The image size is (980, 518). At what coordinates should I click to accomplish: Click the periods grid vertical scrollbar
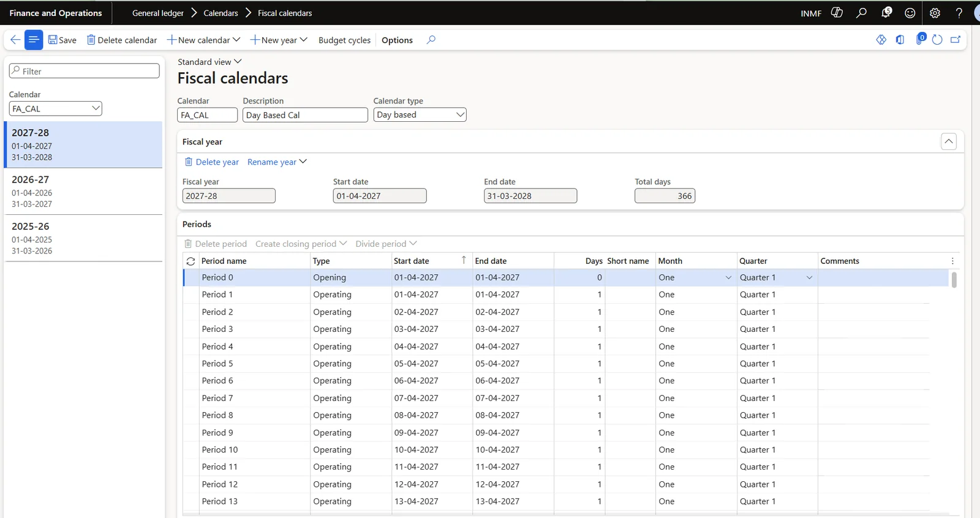pos(954,280)
